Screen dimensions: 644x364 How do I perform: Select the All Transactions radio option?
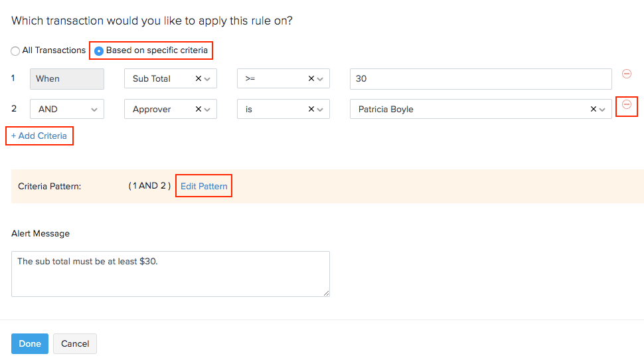click(15, 51)
